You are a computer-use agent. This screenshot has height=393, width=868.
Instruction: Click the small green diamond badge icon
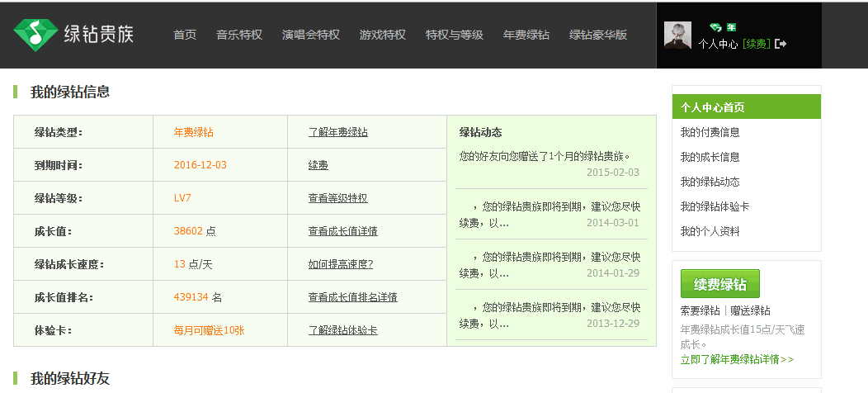715,27
